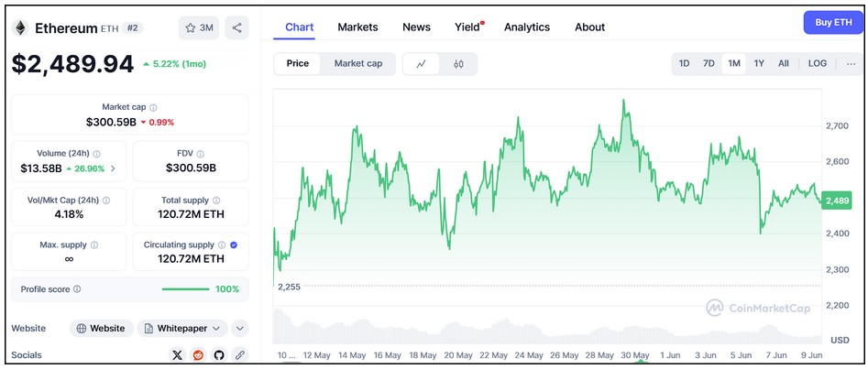
Task: Open Ethereum GitHub social link
Action: click(x=219, y=355)
